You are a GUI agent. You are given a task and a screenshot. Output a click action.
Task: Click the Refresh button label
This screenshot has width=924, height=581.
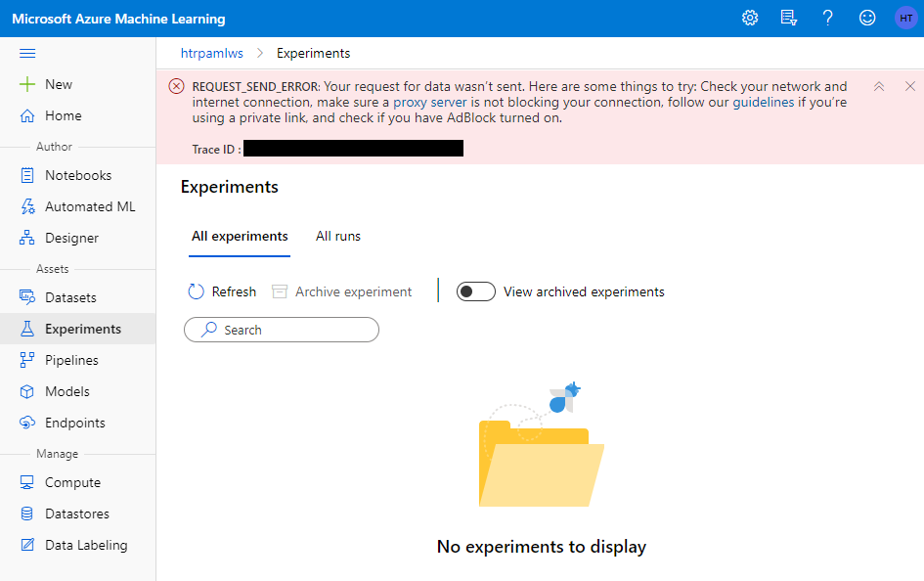click(234, 291)
